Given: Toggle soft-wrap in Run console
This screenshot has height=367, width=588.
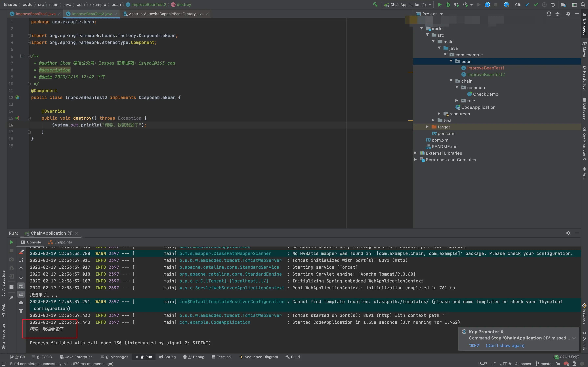Looking at the screenshot, I should [21, 286].
